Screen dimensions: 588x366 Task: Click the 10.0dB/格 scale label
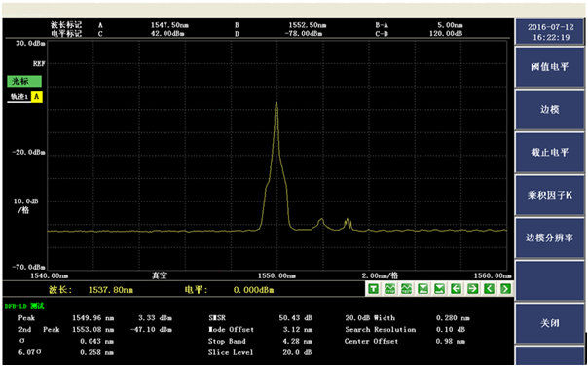[x=26, y=206]
